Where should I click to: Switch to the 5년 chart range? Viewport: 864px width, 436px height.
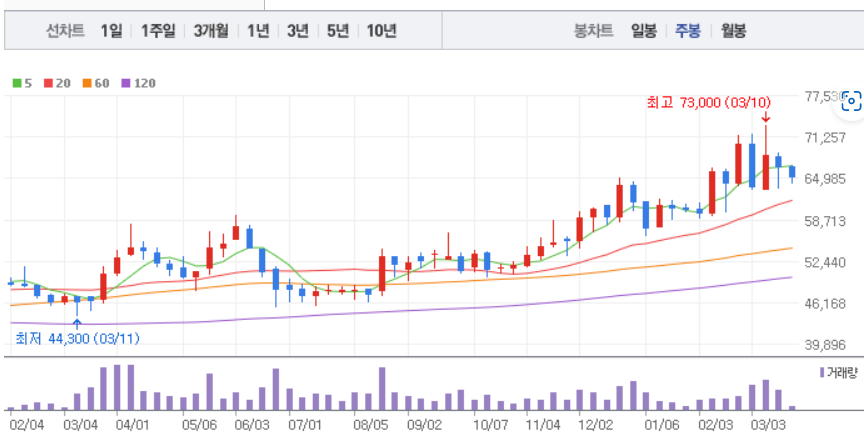(338, 31)
